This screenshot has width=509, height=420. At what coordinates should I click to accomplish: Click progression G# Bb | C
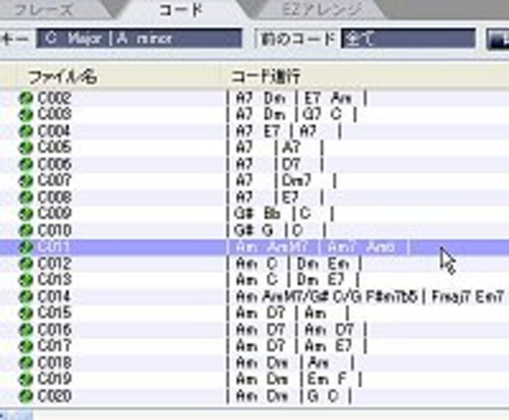click(281, 214)
